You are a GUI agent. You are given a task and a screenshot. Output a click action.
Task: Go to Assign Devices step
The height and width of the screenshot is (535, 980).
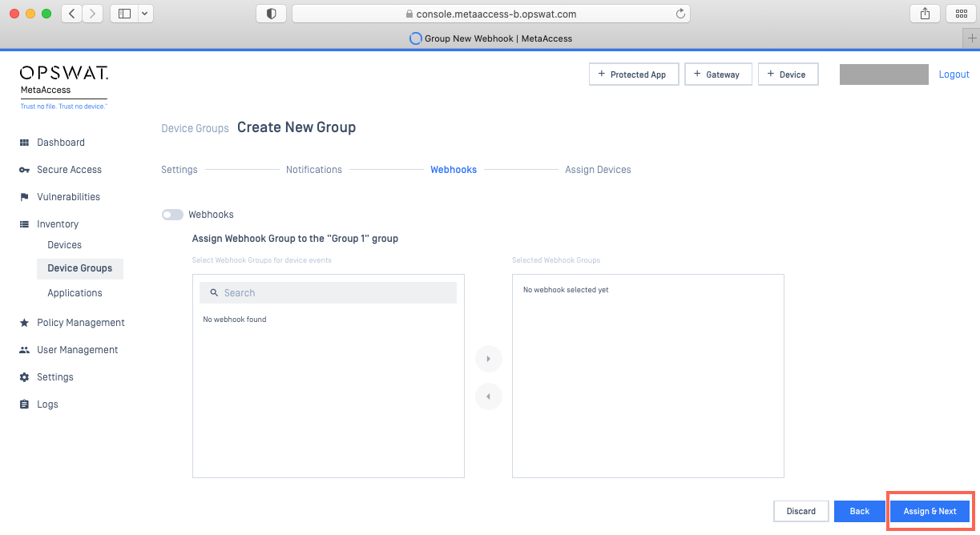[598, 170]
